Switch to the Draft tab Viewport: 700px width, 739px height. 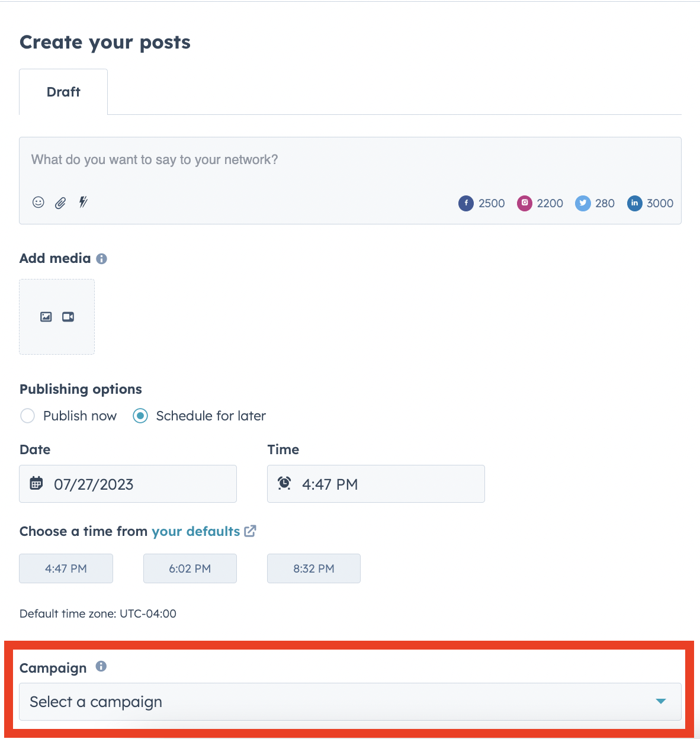point(63,92)
